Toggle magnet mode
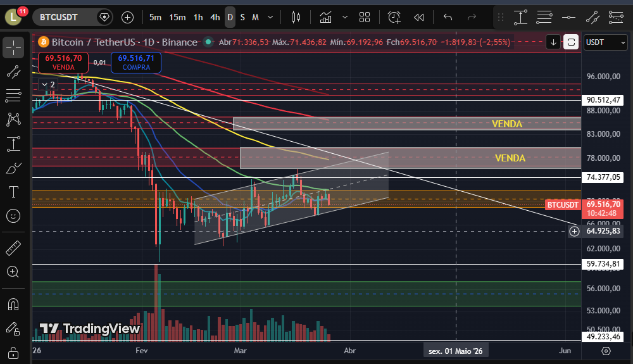 click(x=13, y=304)
